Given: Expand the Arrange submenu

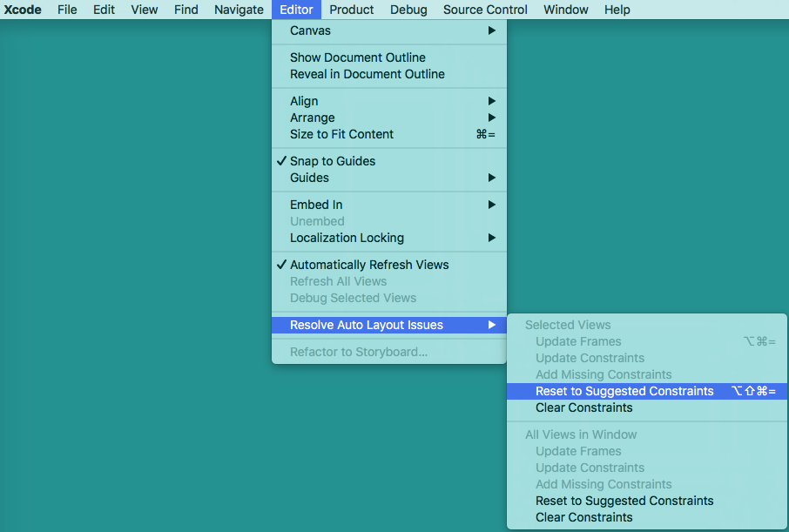Looking at the screenshot, I should point(389,118).
